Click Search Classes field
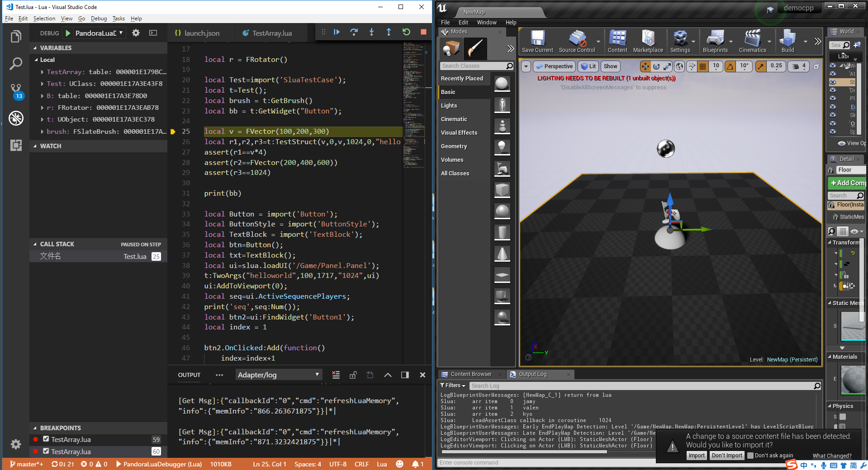This screenshot has width=868, height=470. pyautogui.click(x=477, y=66)
